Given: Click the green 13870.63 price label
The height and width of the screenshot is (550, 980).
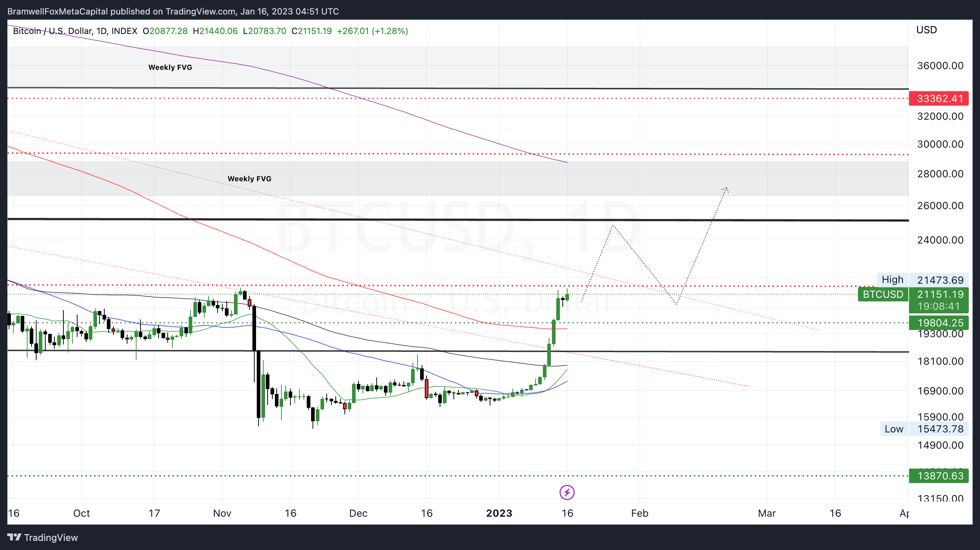Looking at the screenshot, I should (938, 476).
